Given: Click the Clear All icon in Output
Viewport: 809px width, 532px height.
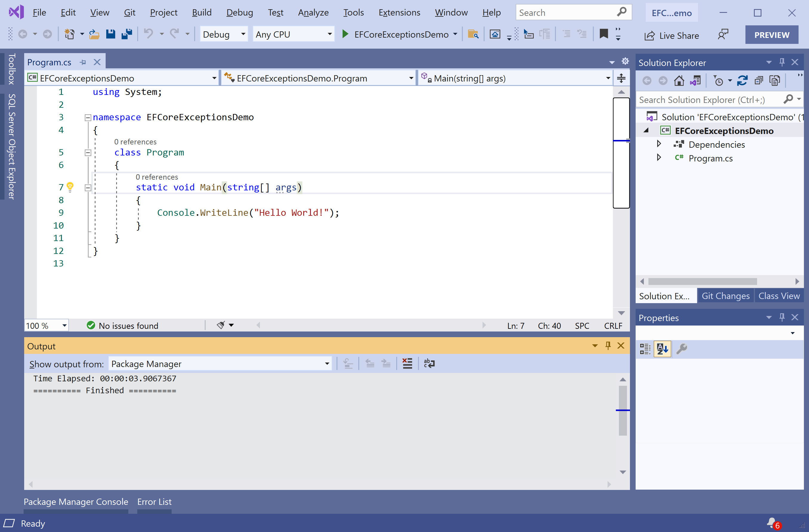Looking at the screenshot, I should coord(407,363).
